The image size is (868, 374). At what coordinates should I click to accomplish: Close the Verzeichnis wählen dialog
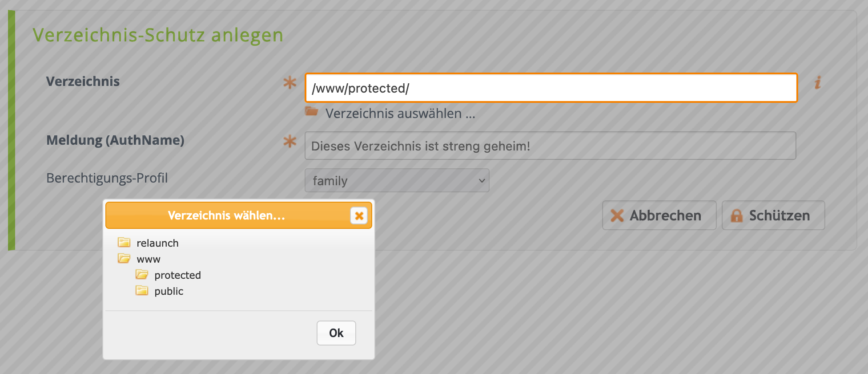pos(359,215)
